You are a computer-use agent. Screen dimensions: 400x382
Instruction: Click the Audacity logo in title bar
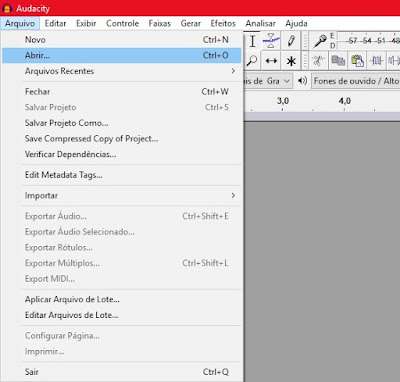pyautogui.click(x=7, y=8)
